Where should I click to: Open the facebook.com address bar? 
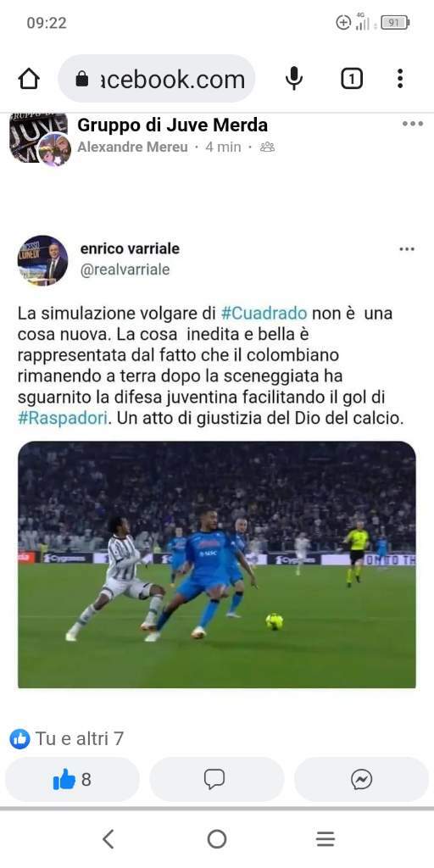point(157,79)
